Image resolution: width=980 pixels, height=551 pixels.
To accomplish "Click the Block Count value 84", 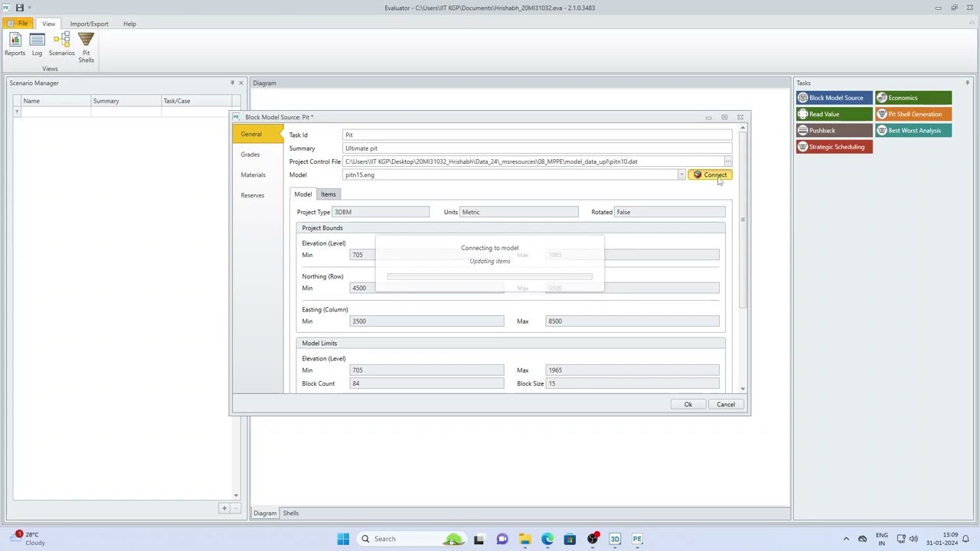I will tap(426, 383).
